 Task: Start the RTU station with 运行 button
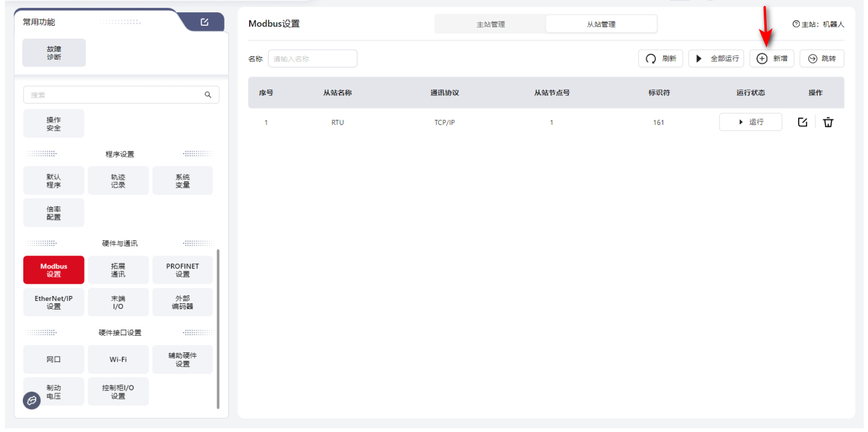pyautogui.click(x=750, y=122)
